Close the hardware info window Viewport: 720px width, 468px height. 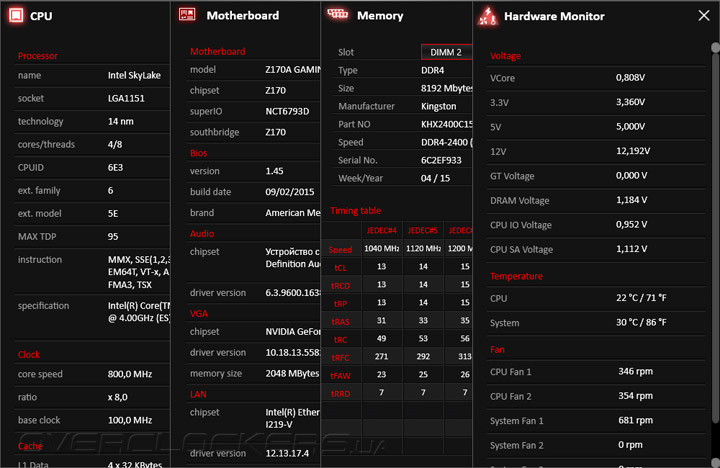[703, 16]
